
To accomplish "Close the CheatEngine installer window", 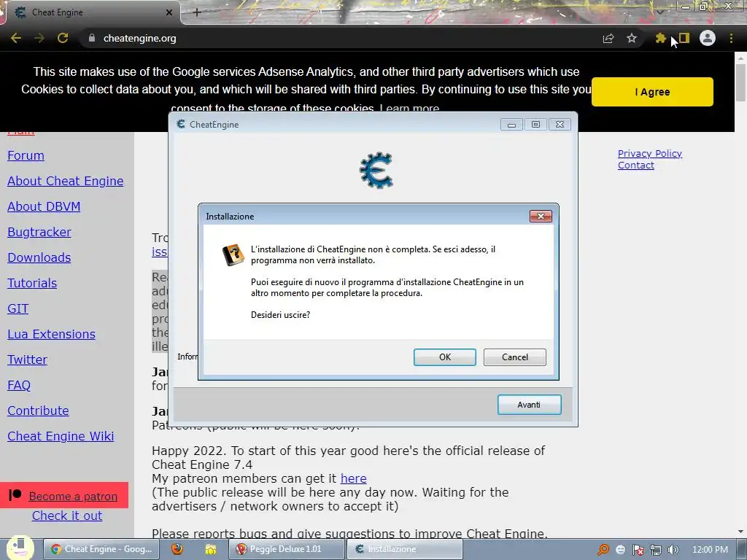I will 560,125.
